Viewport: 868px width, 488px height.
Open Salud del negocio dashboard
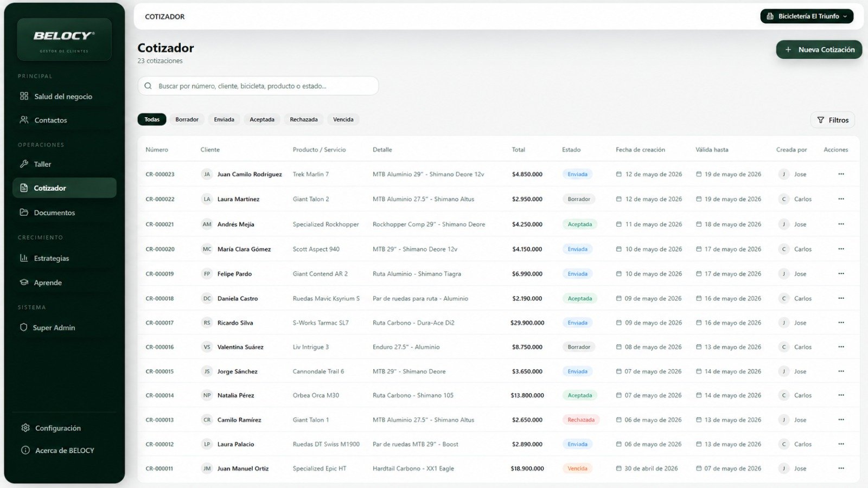click(64, 97)
